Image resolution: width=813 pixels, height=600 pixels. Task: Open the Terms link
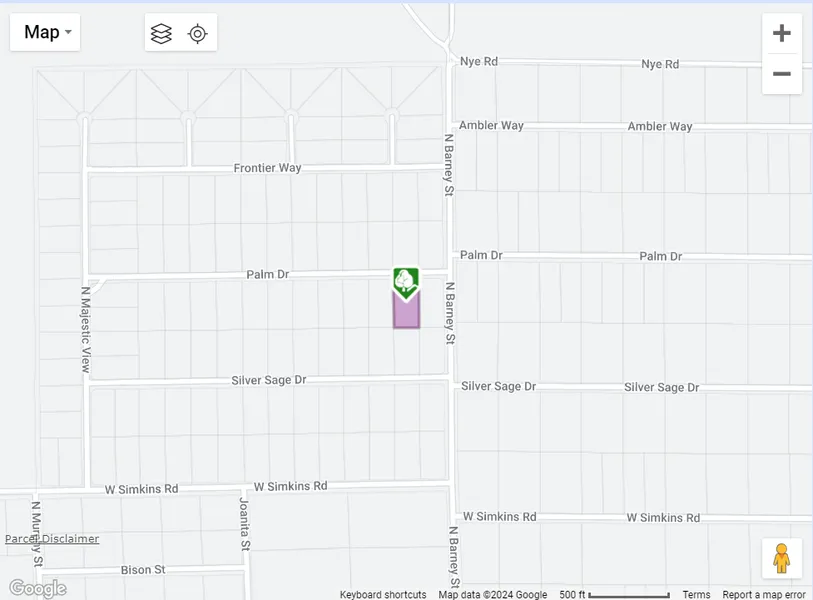coord(696,595)
